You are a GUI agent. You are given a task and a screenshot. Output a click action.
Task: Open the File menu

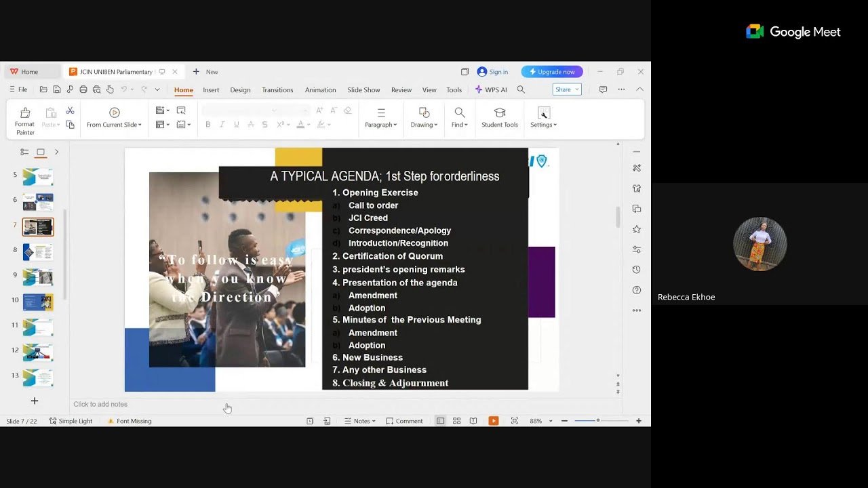18,89
